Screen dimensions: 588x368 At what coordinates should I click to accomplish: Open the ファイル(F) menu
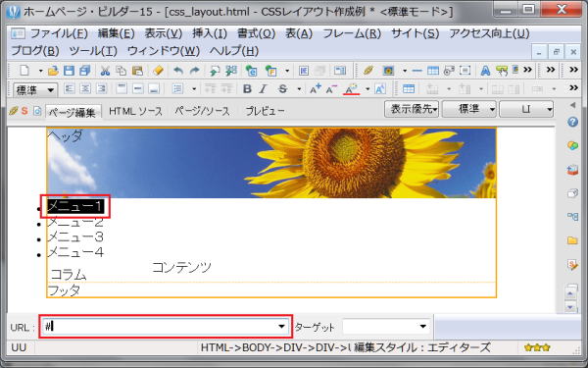point(59,33)
